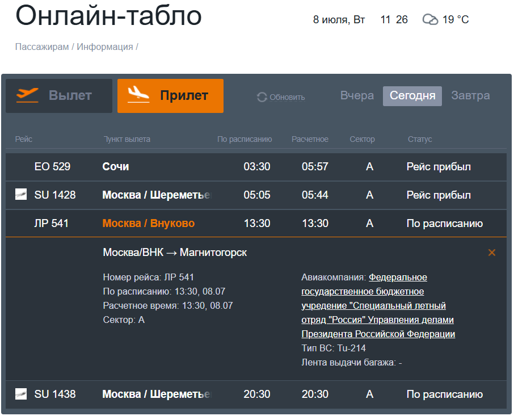Click the circular refresh arrows icon
The image size is (514, 420).
point(262,97)
